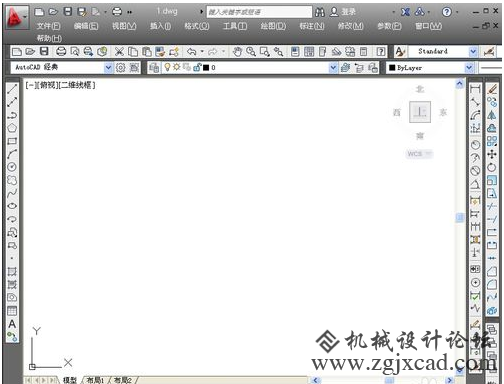This screenshot has width=504, height=384.
Task: Select the Multiline Text A tool
Action: (x=12, y=324)
